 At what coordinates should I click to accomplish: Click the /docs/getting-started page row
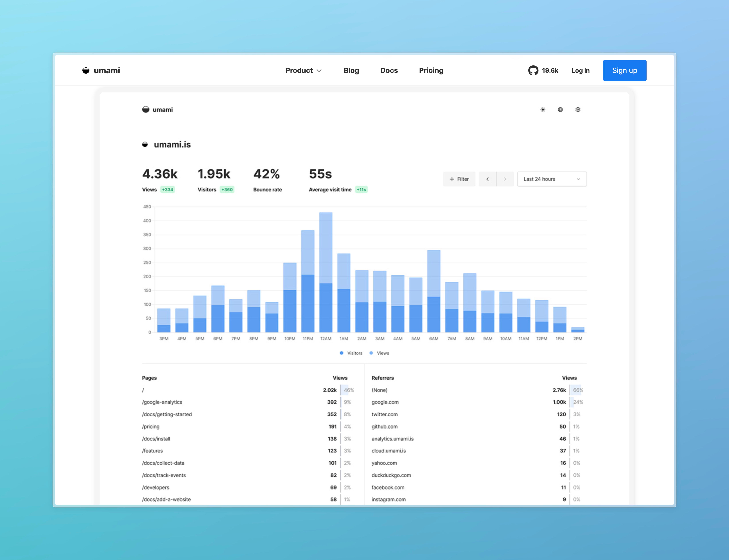point(248,414)
